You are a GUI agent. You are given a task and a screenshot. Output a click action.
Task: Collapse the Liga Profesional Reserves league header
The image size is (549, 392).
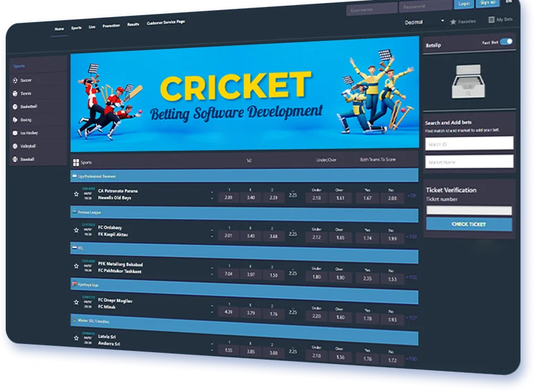pos(244,176)
